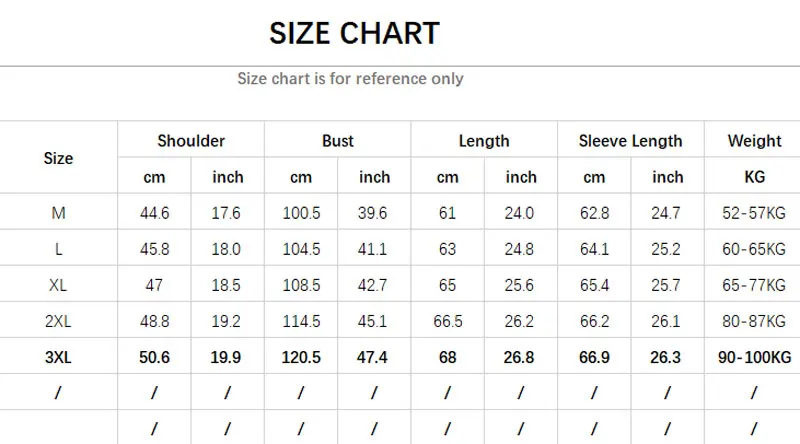Viewport: 800px width, 444px height.
Task: Select the 44.6 shoulder value
Action: tap(154, 213)
